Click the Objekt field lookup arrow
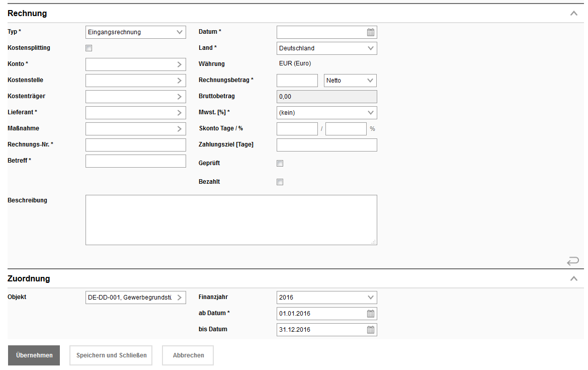 180,298
